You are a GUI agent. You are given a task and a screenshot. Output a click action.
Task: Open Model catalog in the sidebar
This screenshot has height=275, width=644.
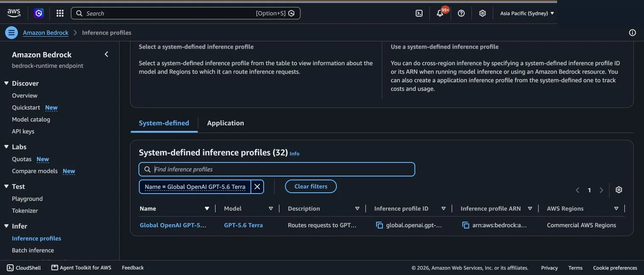pos(31,119)
